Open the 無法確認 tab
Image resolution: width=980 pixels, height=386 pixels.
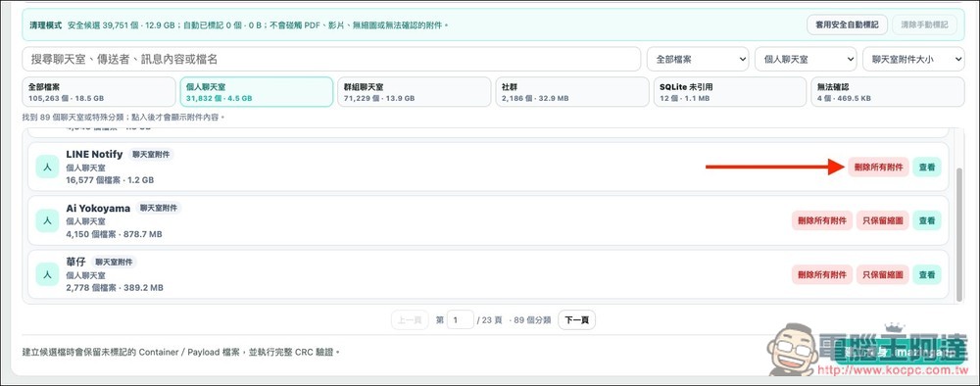[888, 92]
